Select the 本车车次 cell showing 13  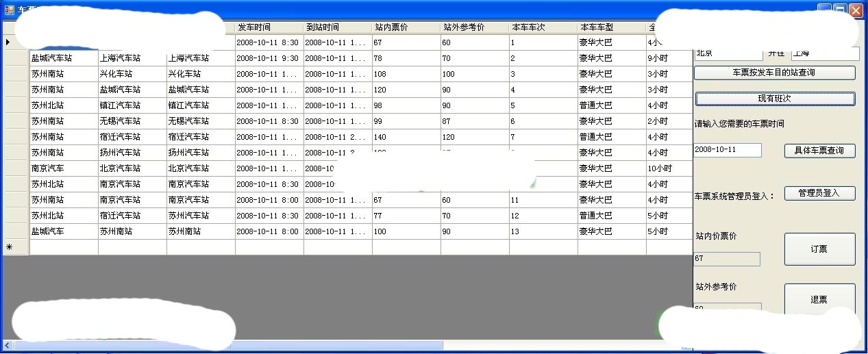click(x=543, y=231)
